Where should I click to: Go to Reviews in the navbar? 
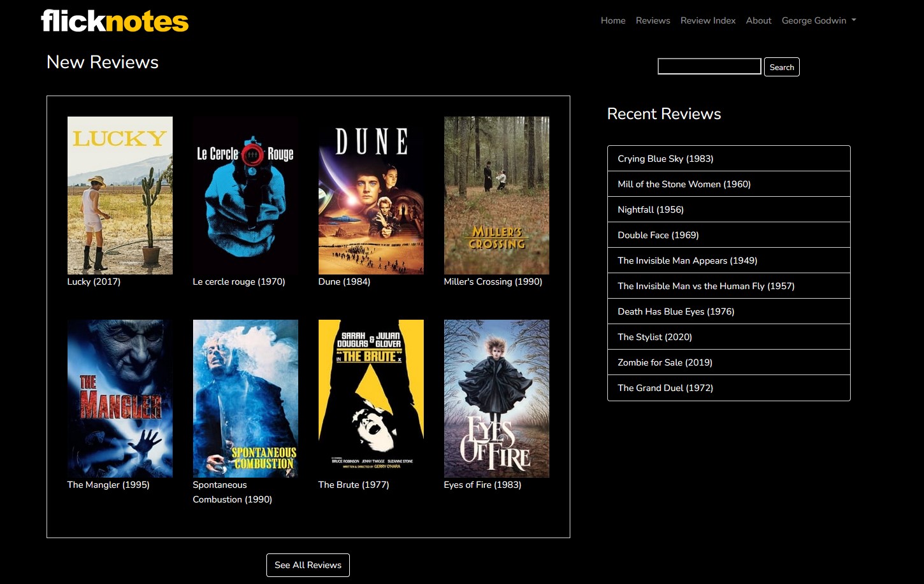[653, 20]
